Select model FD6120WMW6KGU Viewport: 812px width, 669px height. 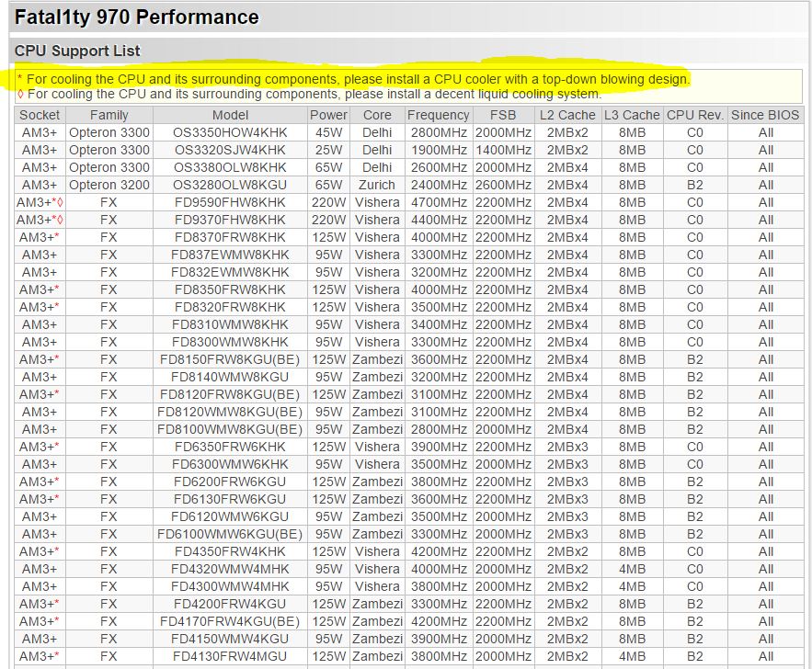230,516
